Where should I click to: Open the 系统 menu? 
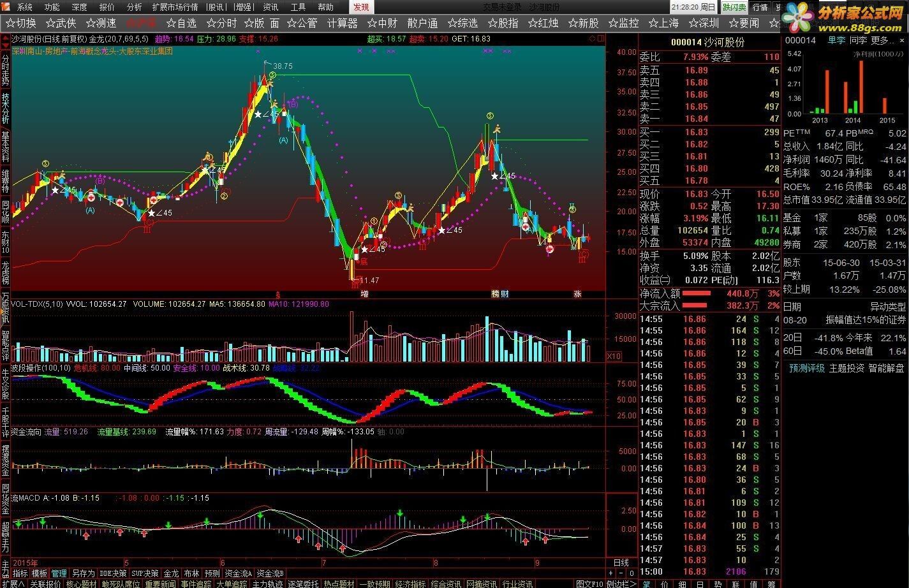(x=24, y=7)
